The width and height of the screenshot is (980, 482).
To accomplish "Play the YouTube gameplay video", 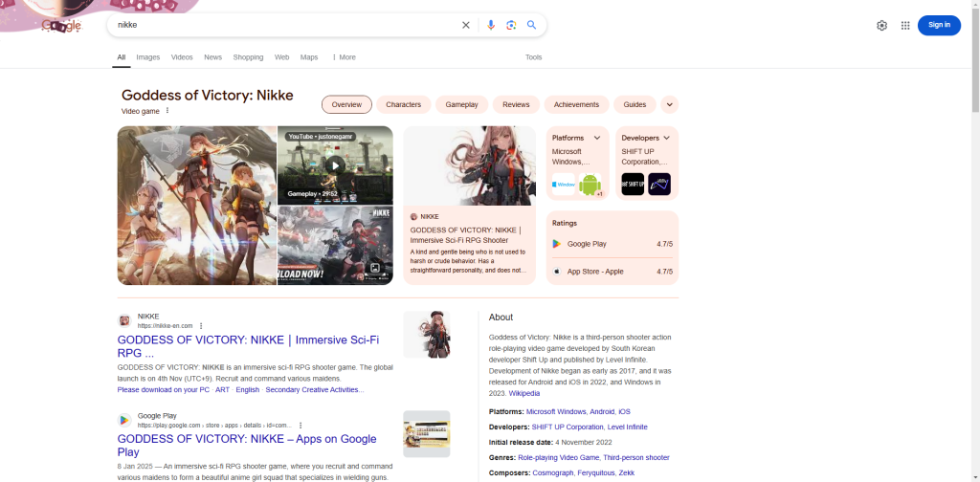I will click(334, 165).
